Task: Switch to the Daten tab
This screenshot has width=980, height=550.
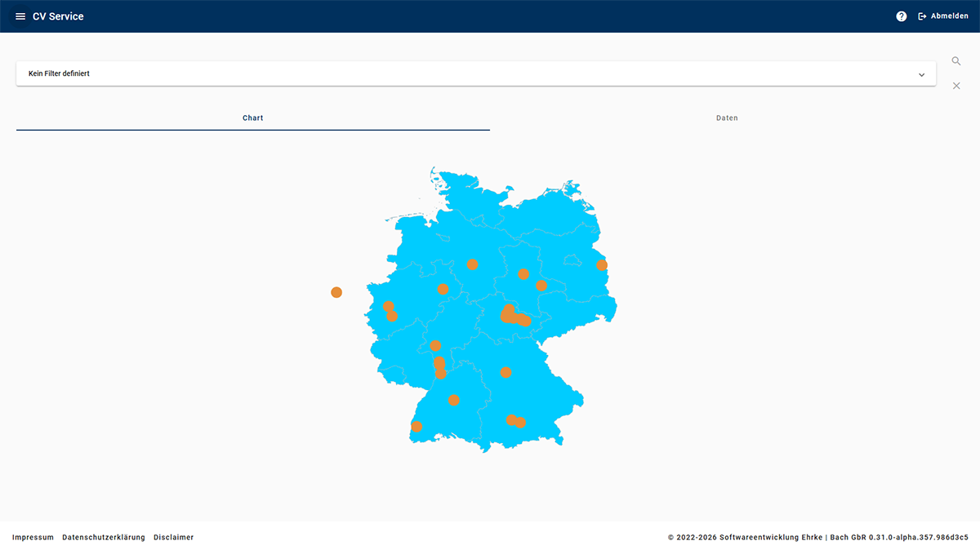Action: 727,118
